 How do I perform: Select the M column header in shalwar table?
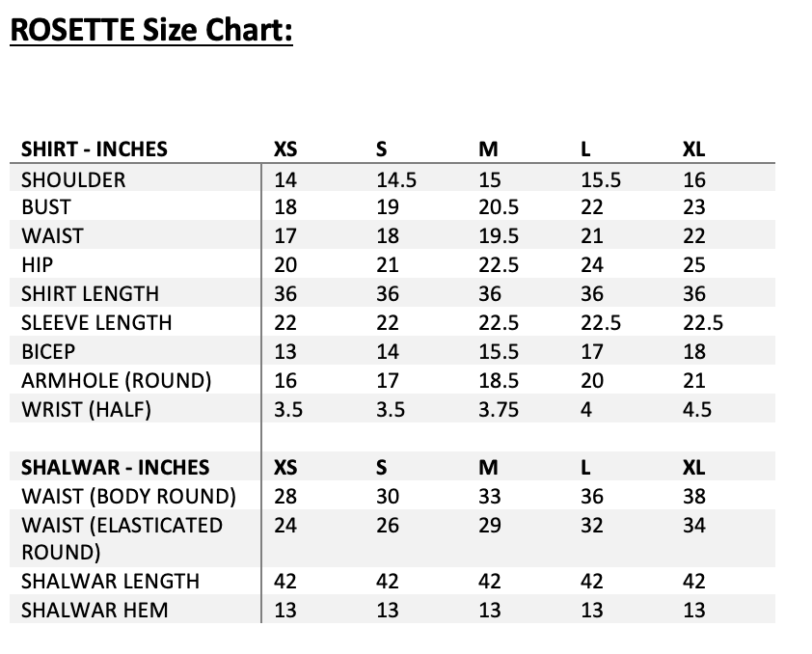click(488, 468)
